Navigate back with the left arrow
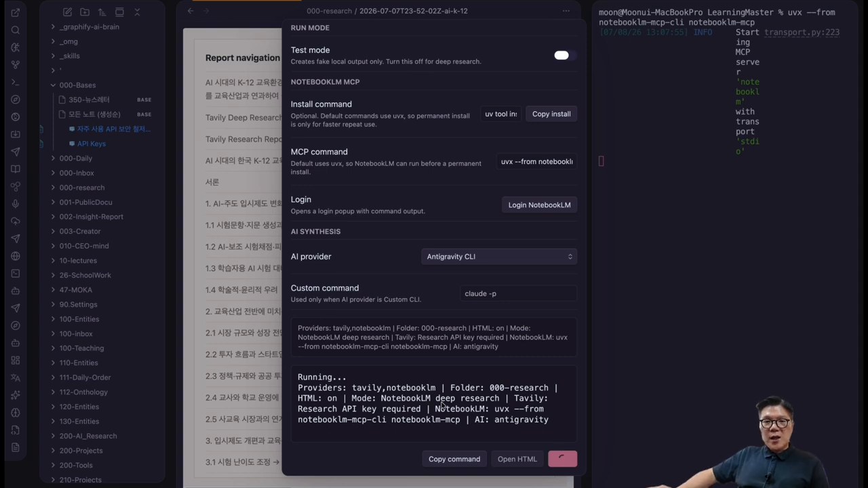 191,11
